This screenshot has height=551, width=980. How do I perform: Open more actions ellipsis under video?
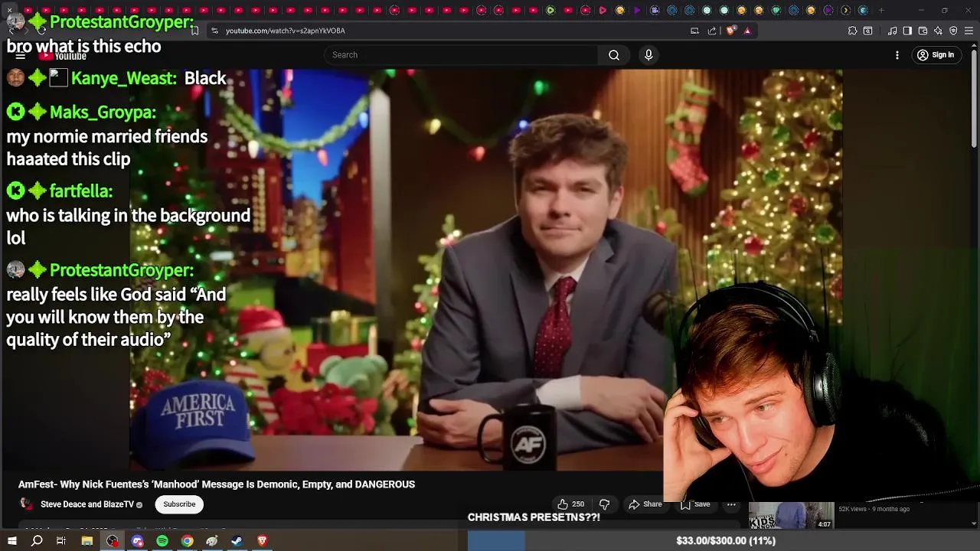731,504
